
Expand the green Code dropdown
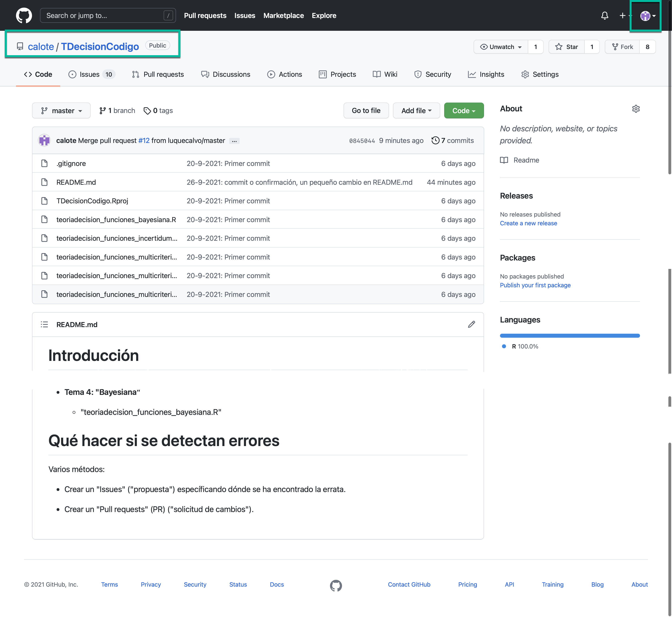[x=464, y=111]
